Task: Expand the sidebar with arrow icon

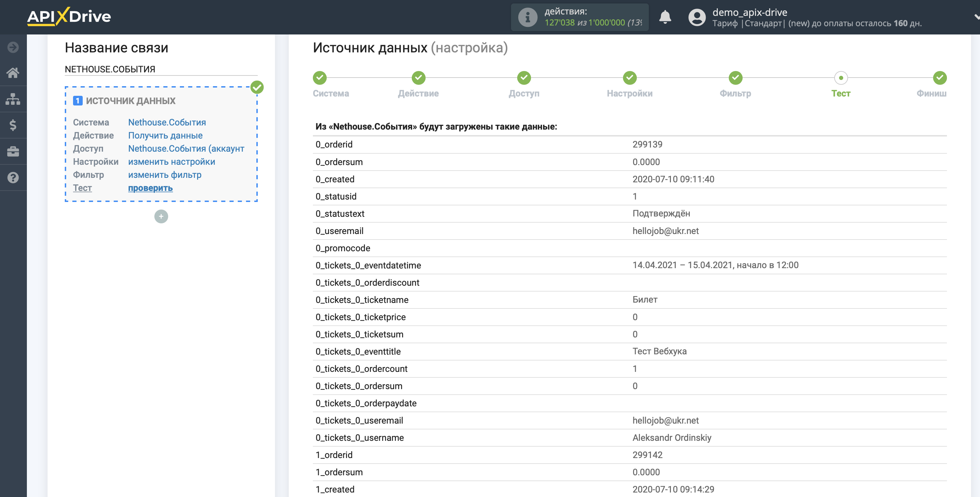Action: click(13, 47)
